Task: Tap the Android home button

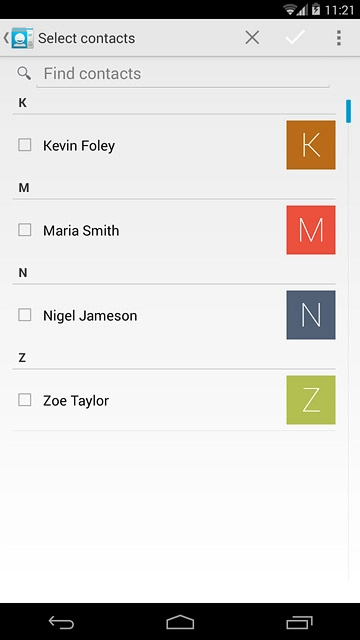Action: tap(180, 622)
